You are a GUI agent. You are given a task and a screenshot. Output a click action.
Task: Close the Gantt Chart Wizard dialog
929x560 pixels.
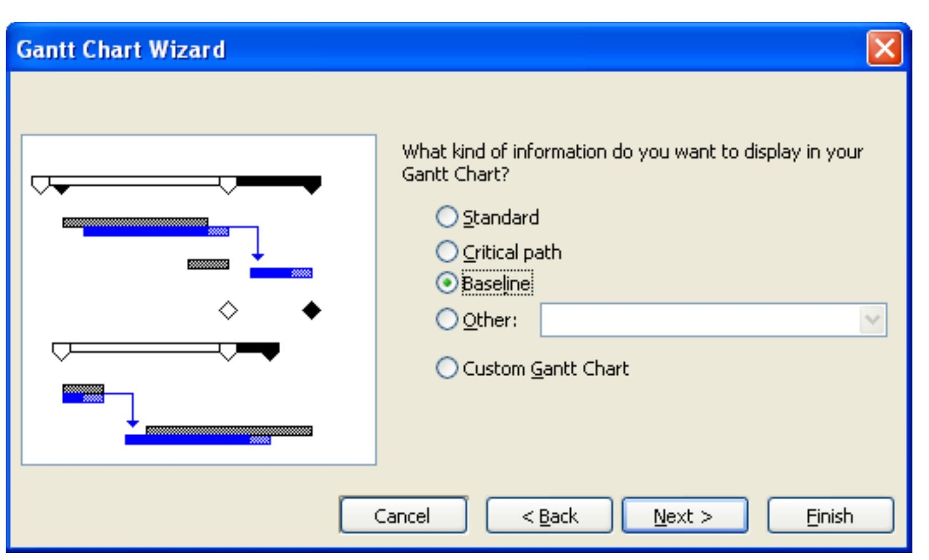click(x=884, y=49)
